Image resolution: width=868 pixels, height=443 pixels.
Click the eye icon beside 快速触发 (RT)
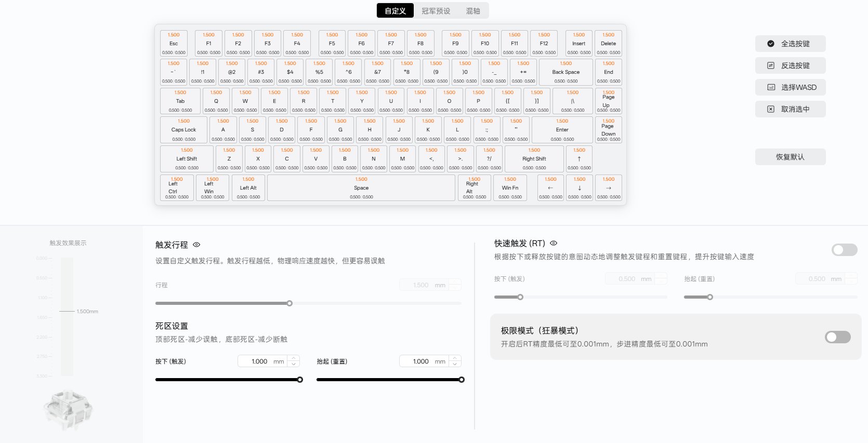coord(554,243)
